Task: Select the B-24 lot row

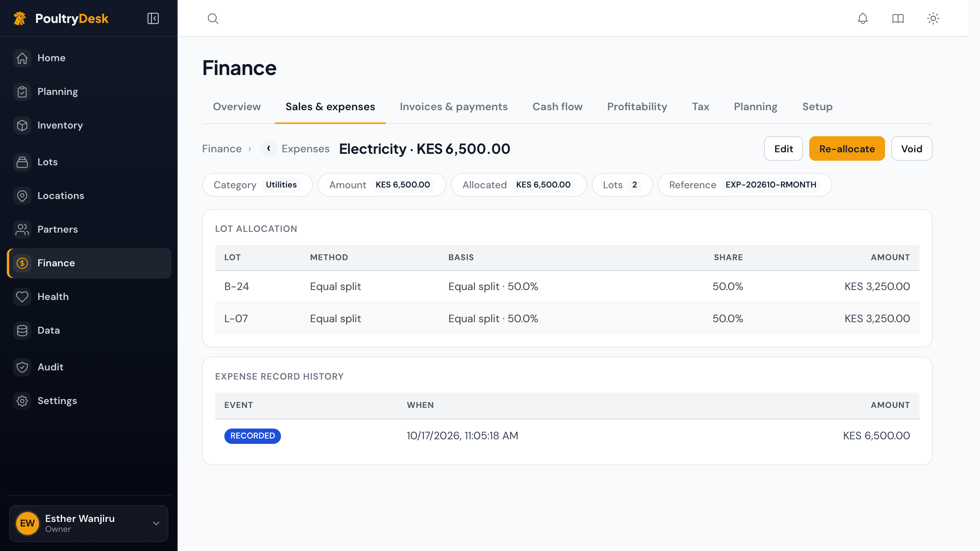Action: coord(567,287)
